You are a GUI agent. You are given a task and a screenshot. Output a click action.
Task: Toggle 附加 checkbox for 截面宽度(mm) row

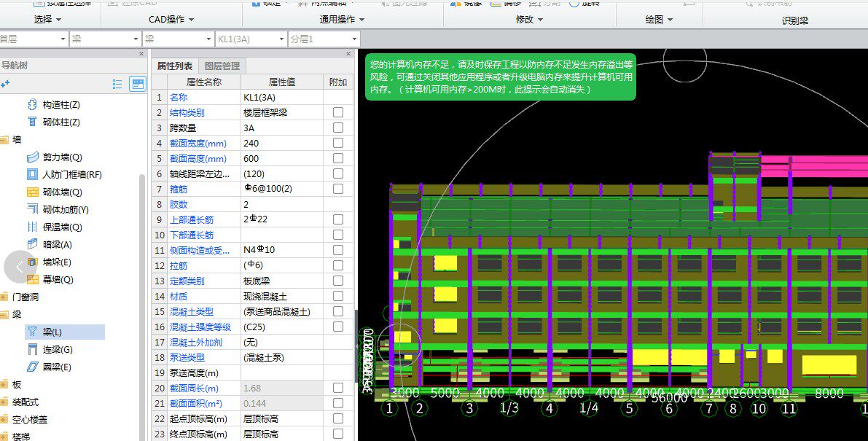(x=337, y=143)
